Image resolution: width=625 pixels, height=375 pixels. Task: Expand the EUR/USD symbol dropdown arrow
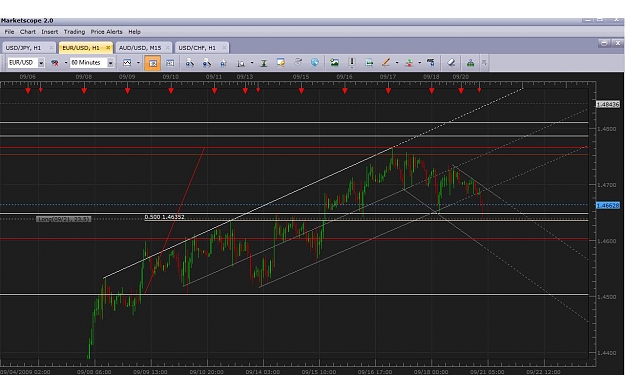[41, 63]
